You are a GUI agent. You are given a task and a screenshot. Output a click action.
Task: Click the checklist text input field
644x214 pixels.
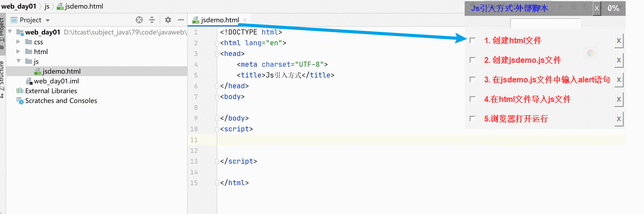pyautogui.click(x=545, y=24)
